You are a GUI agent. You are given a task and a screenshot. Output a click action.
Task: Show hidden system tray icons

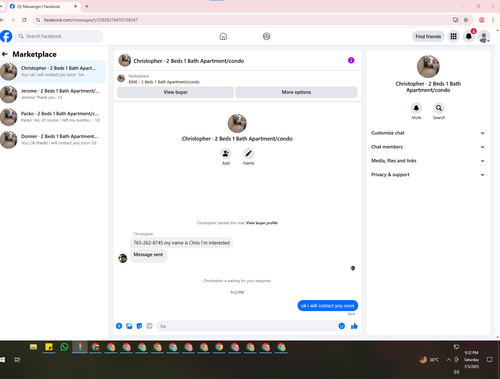449,360
